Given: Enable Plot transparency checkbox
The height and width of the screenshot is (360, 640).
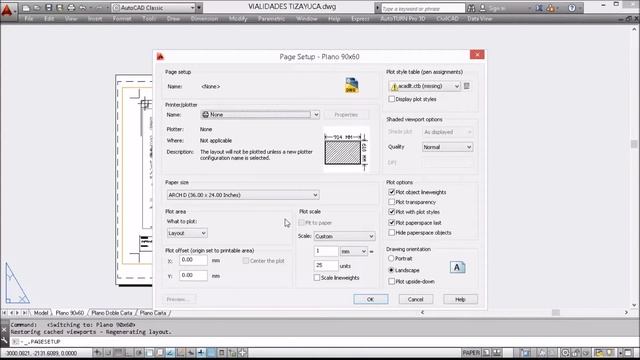Looking at the screenshot, I should (391, 202).
